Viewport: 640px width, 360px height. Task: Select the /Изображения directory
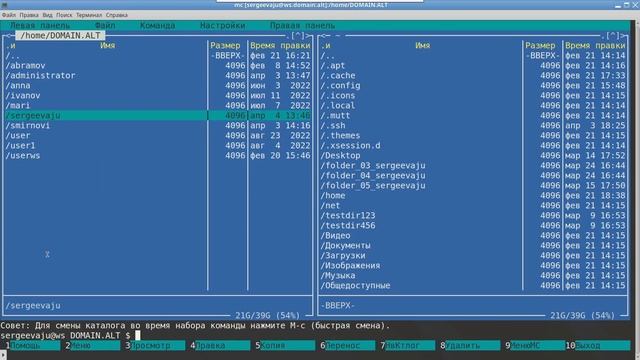(350, 265)
